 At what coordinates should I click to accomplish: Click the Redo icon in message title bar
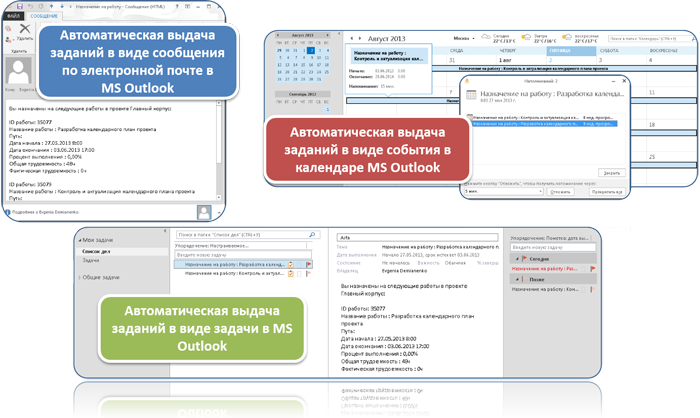(41, 7)
